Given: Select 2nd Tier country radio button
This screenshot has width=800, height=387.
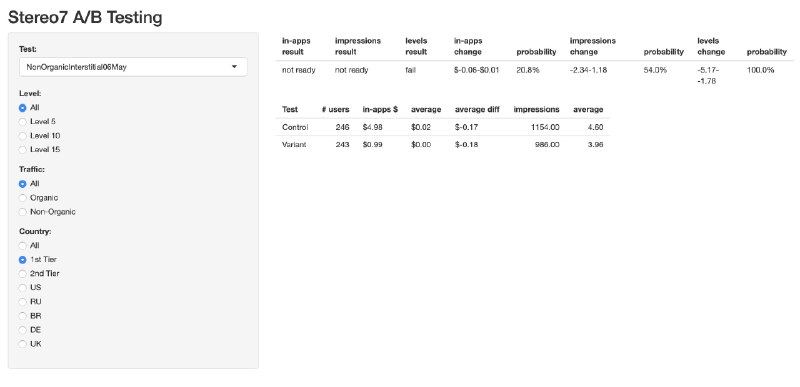Looking at the screenshot, I should [22, 274].
